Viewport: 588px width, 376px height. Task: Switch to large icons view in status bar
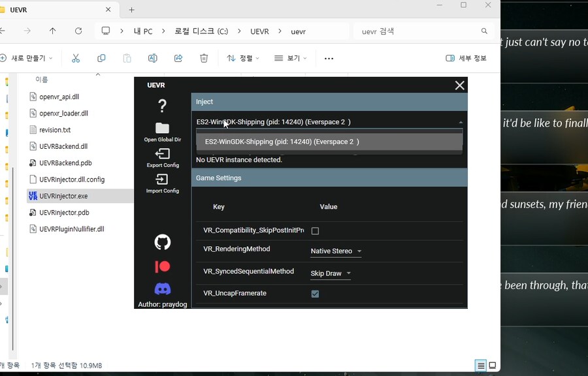click(493, 365)
